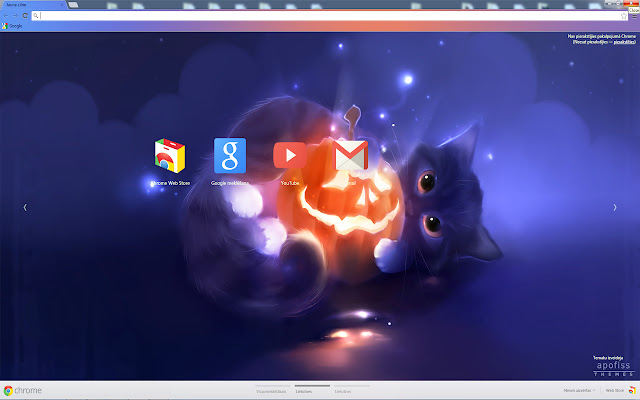The height and width of the screenshot is (400, 640).
Task: Focus the address bar input field
Action: pyautogui.click(x=329, y=16)
